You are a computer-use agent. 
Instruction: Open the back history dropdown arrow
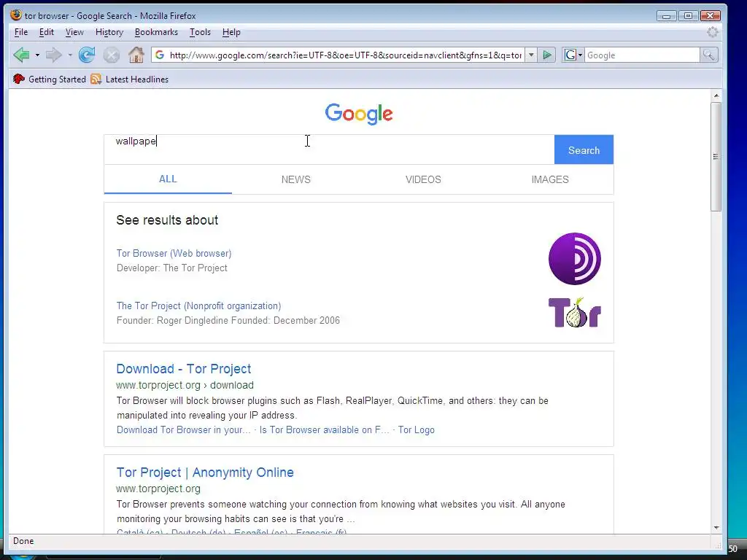37,55
